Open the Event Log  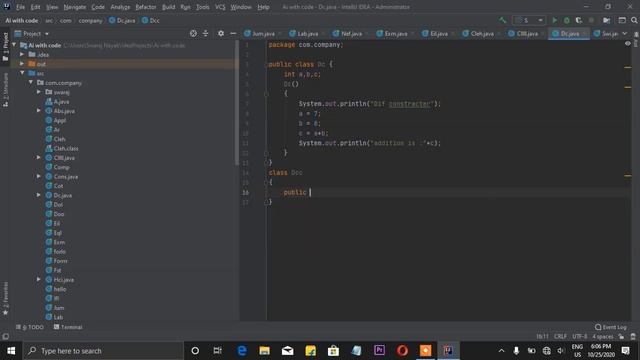click(x=611, y=327)
